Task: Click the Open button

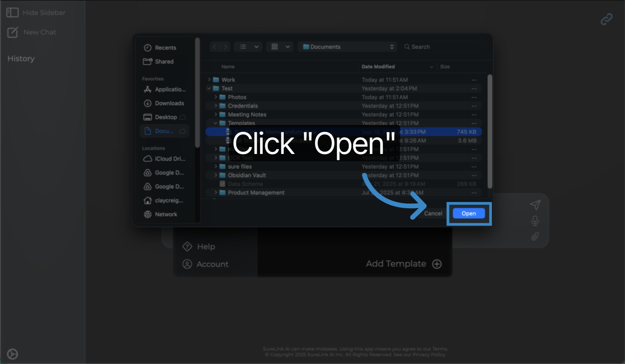Action: click(x=469, y=213)
